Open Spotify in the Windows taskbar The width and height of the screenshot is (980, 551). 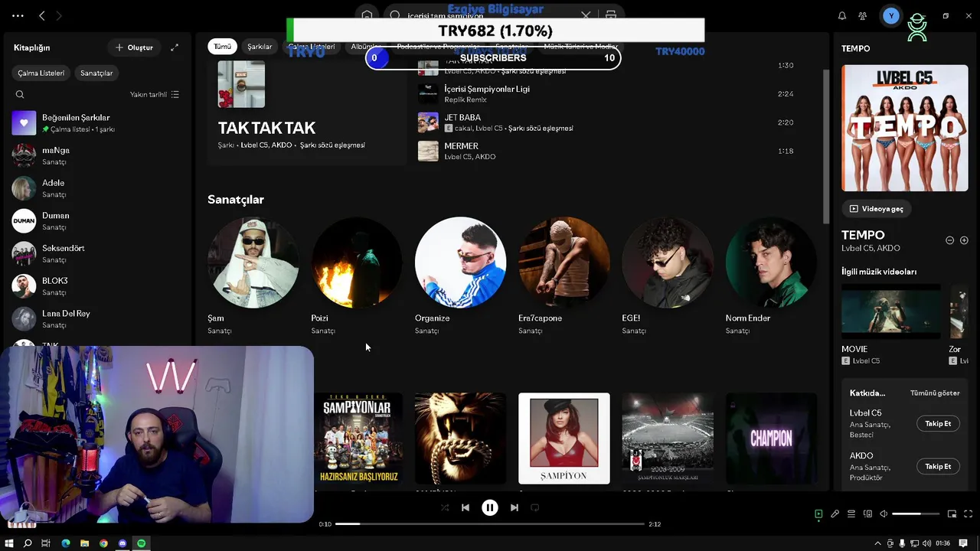coord(142,543)
